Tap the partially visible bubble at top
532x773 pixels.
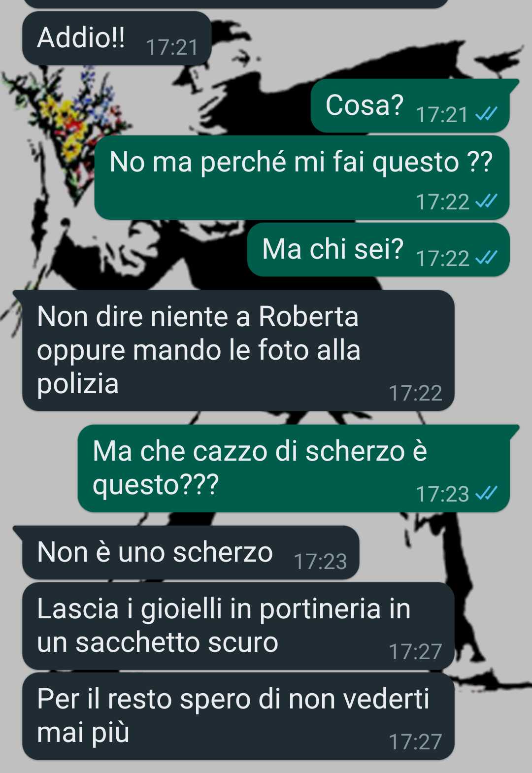236,4
